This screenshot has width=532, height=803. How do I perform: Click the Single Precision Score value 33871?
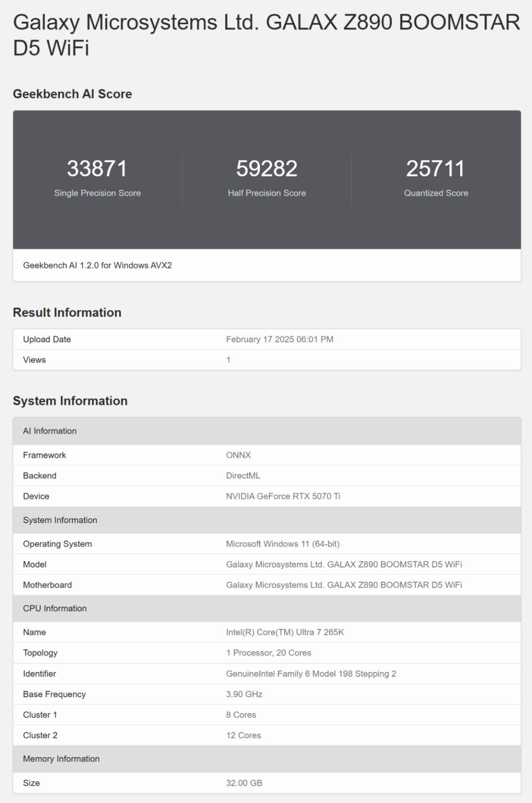97,168
